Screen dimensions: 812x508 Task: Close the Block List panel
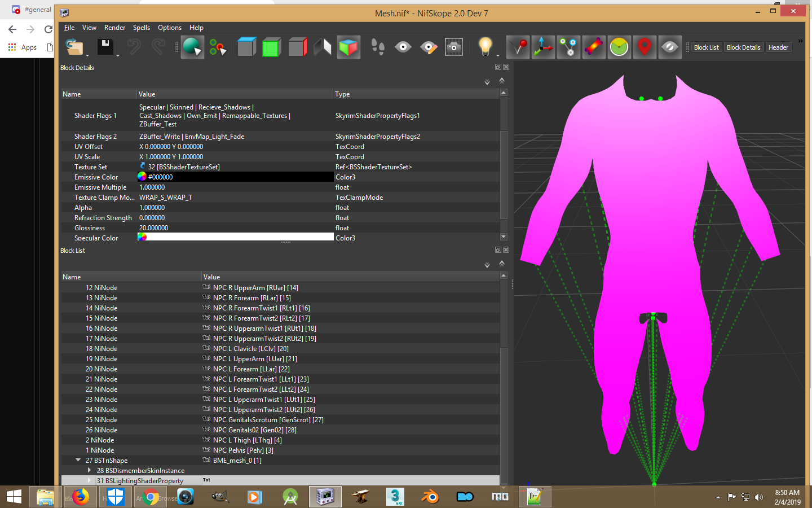click(x=506, y=249)
